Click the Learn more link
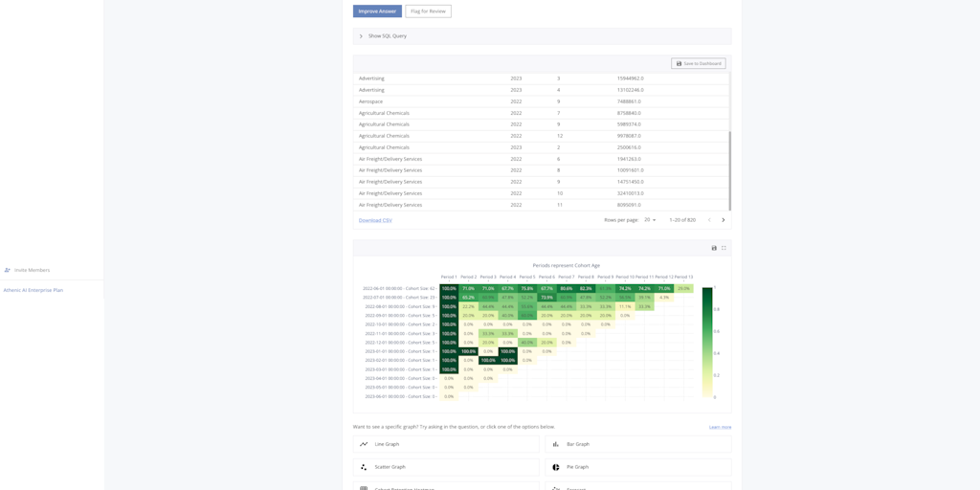This screenshot has height=490, width=980. [720, 427]
